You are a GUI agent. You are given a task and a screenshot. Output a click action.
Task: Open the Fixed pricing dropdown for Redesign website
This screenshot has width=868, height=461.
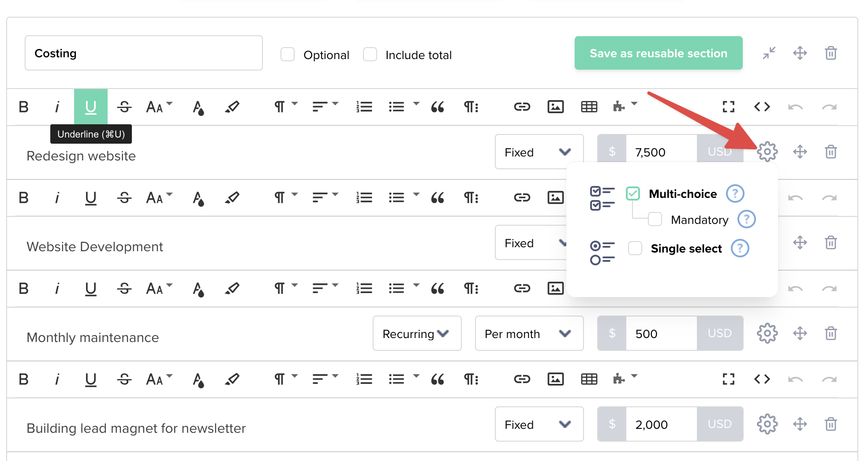click(x=539, y=152)
